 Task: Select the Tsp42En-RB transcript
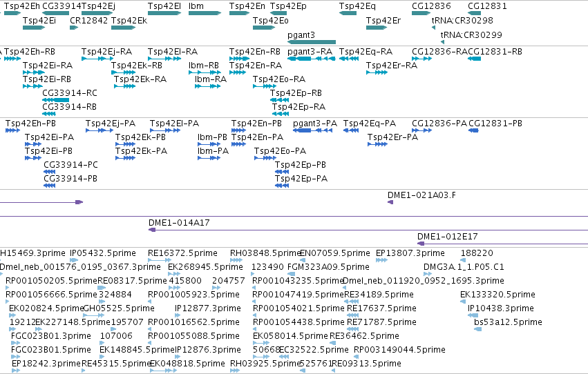(x=239, y=59)
